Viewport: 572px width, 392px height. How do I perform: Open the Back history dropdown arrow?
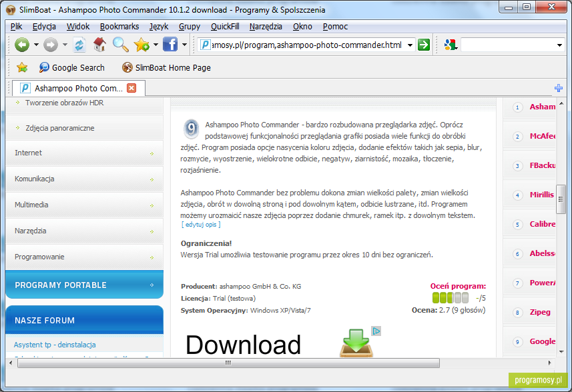36,45
